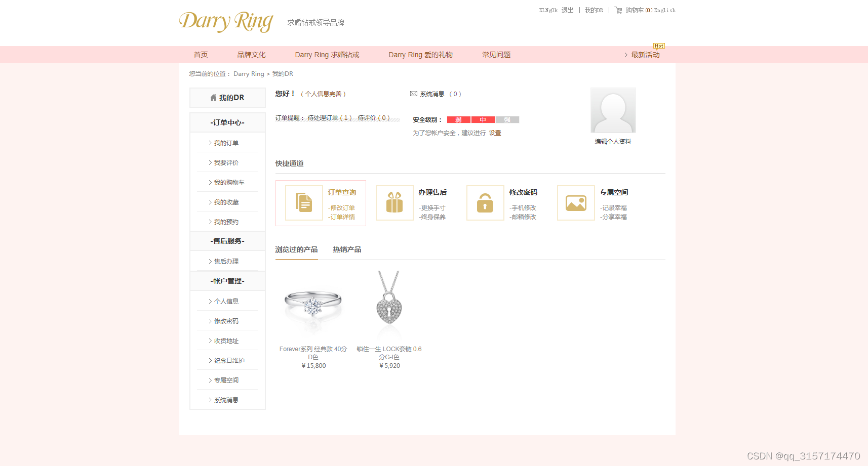The image size is (868, 466).
Task: Click the grey 强 security level block
Action: coord(507,120)
